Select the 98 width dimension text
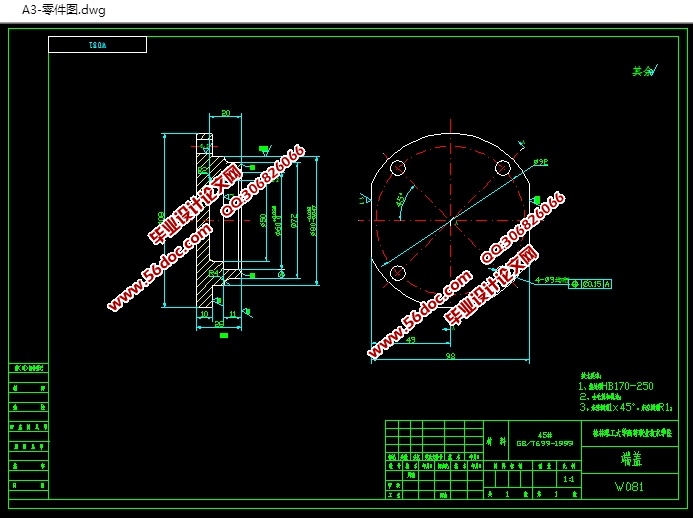Image resolution: width=693 pixels, height=518 pixels. [450, 356]
